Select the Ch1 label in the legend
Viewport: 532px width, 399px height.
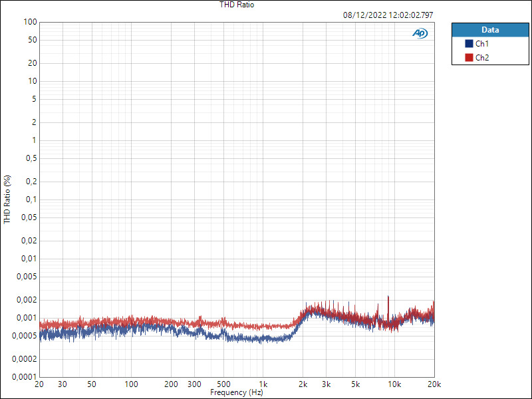483,44
